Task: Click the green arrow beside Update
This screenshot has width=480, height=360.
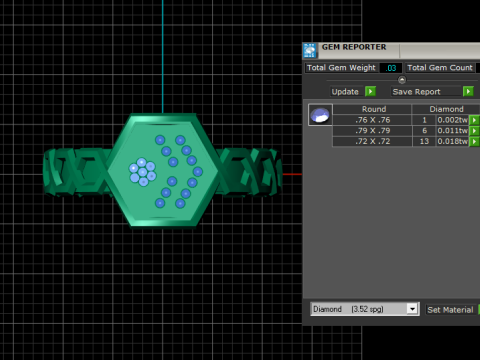Action: click(370, 91)
